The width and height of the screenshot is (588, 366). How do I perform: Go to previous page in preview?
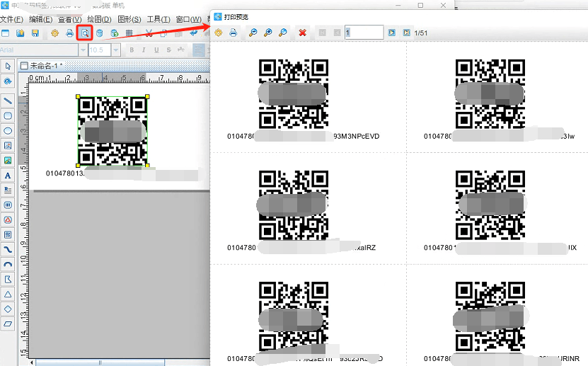point(337,33)
